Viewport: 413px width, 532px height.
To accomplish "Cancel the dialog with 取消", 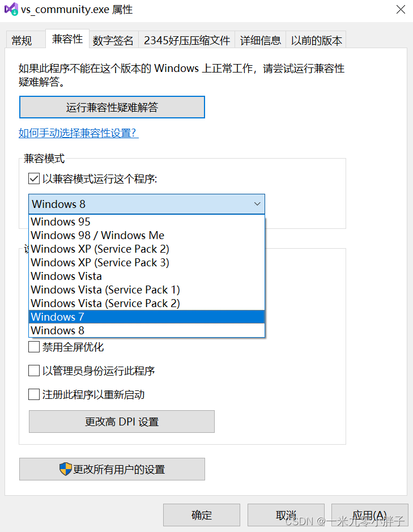I will pos(286,515).
